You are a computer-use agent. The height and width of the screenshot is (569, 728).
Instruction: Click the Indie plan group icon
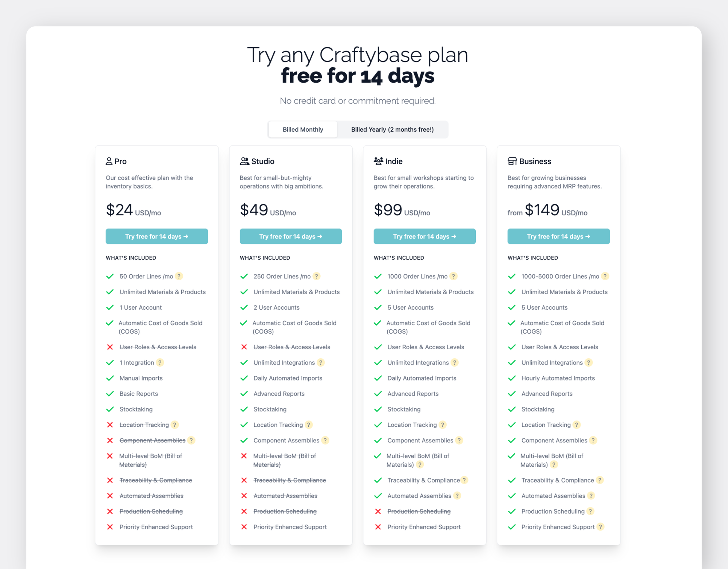pos(378,161)
